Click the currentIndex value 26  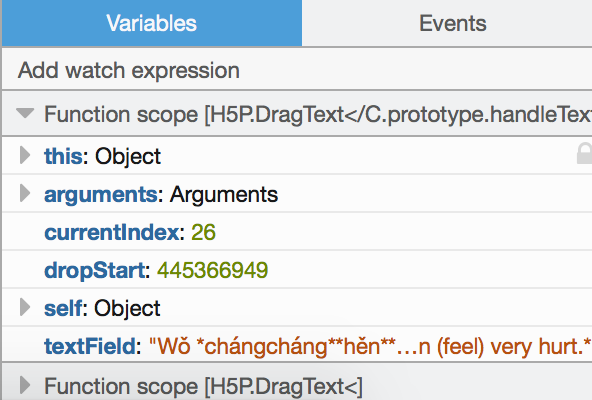203,232
